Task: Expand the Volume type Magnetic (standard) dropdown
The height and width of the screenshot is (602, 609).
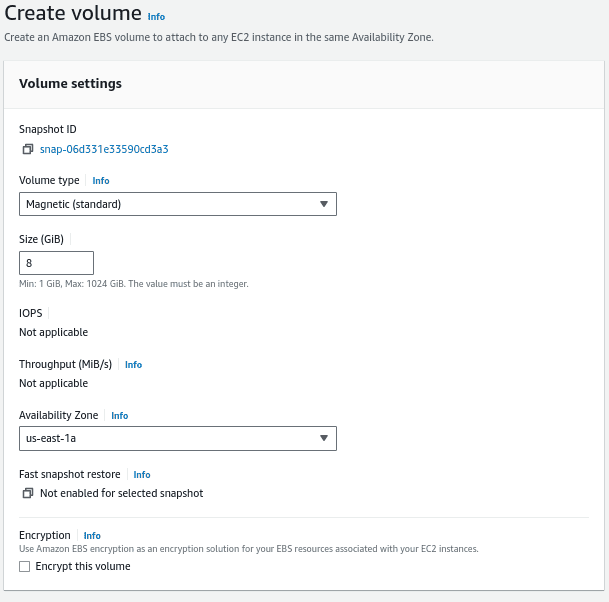Action: coord(178,204)
